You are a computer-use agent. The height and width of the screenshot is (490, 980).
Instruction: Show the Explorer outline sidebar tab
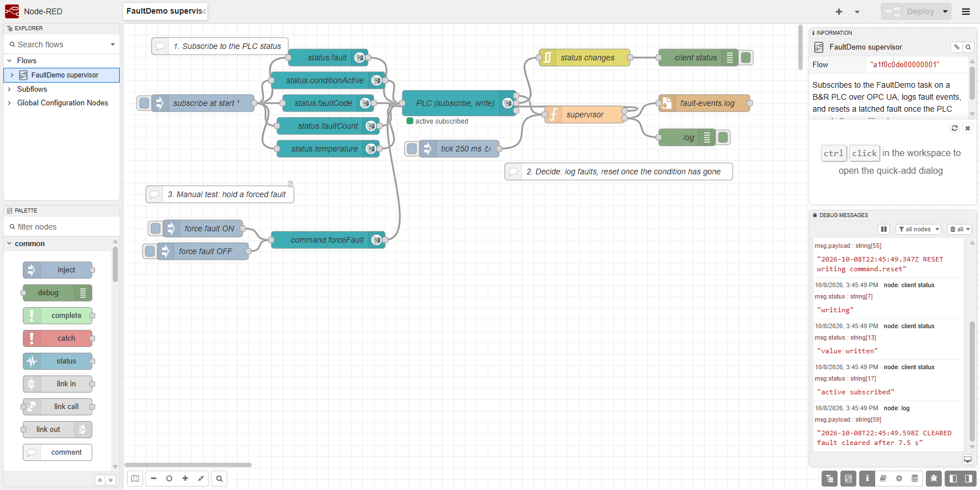(x=830, y=479)
